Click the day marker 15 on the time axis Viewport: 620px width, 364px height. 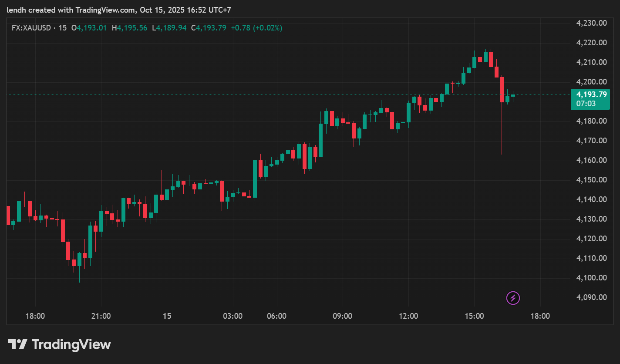tap(167, 316)
